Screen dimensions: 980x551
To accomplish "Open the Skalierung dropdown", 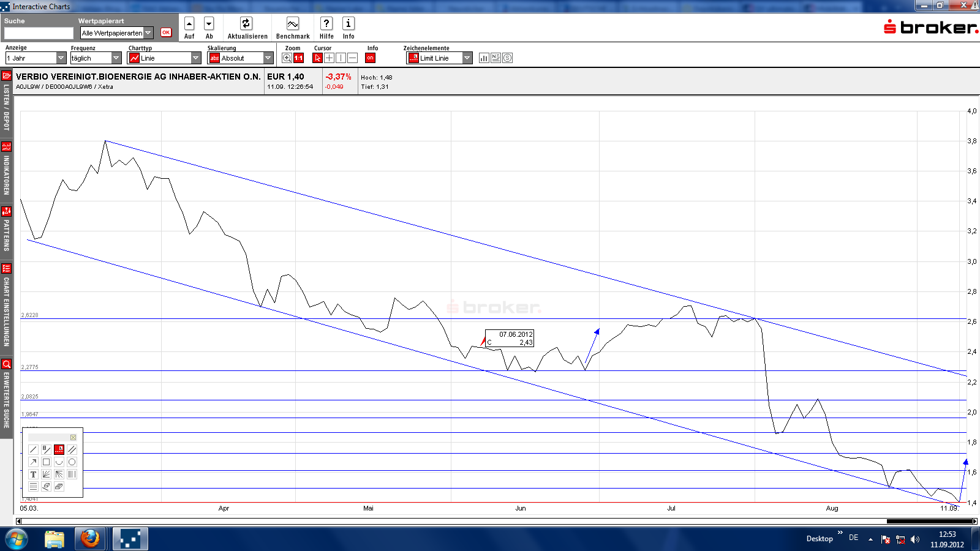I will (240, 58).
